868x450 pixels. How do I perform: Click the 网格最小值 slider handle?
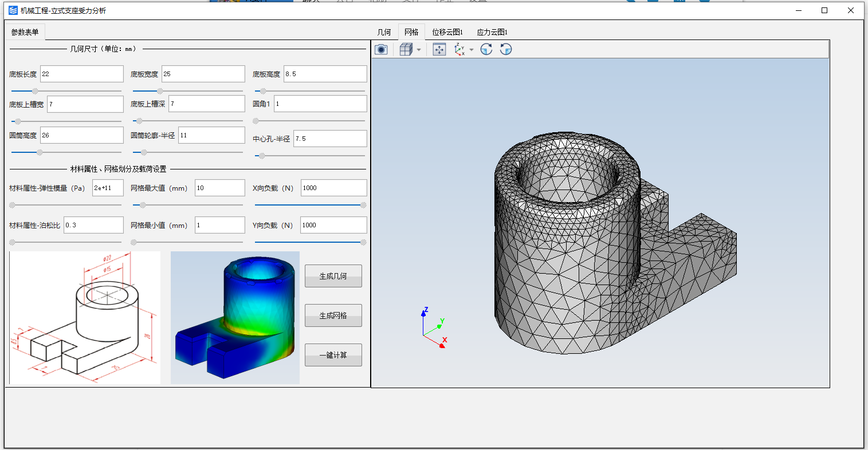pos(133,242)
